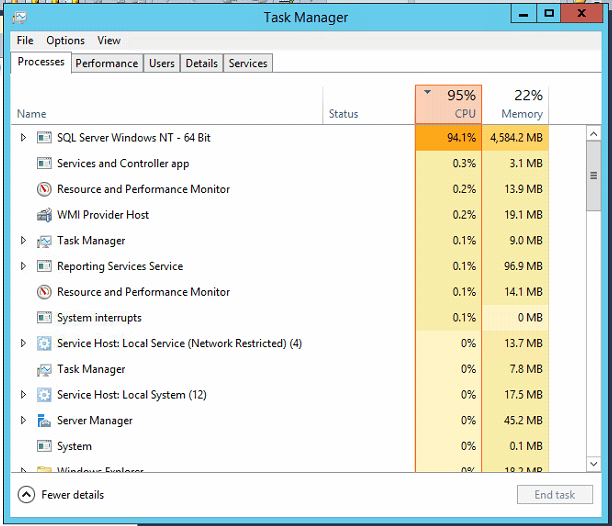Click Fewer details link text
Image resolution: width=612 pixels, height=526 pixels.
click(x=73, y=495)
